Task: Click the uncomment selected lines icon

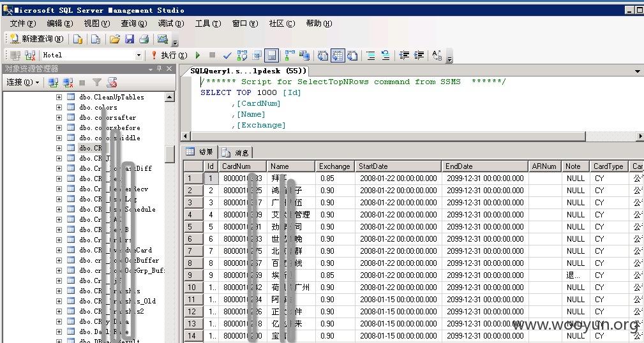Action: point(386,55)
